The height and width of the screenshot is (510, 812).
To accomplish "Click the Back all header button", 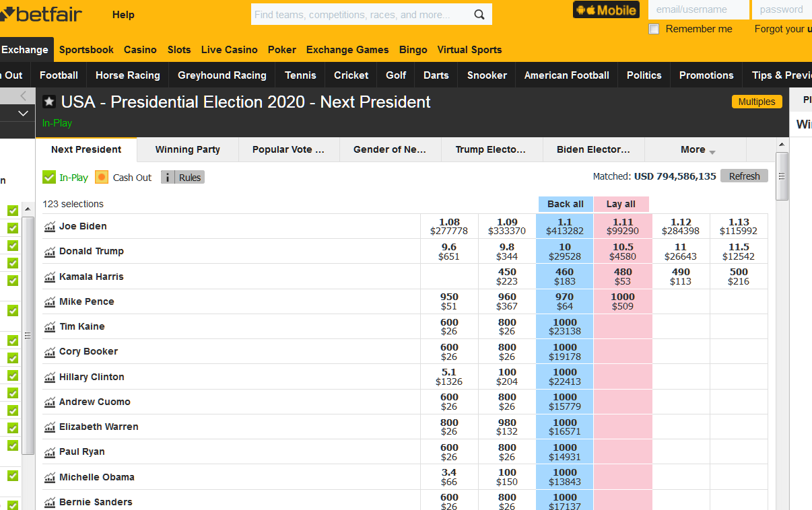I will coord(566,205).
